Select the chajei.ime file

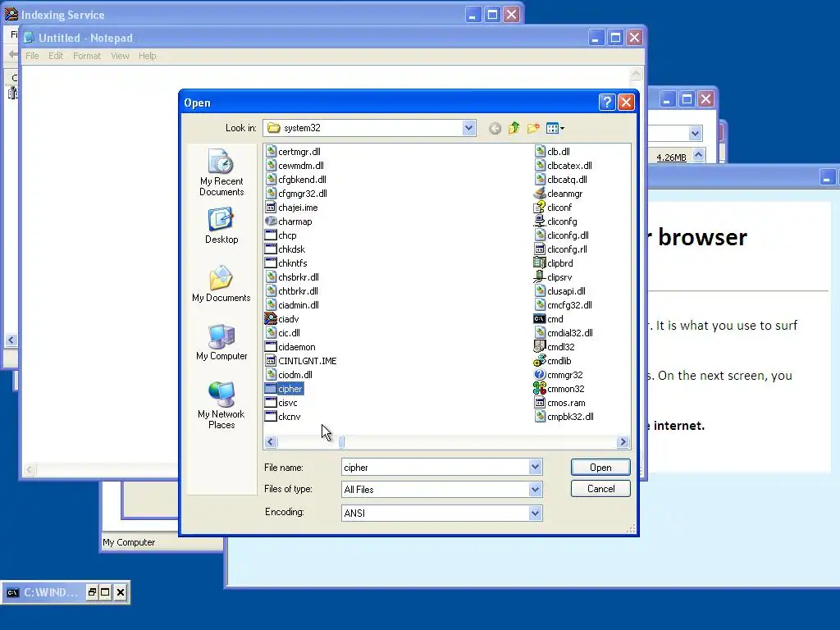point(291,208)
